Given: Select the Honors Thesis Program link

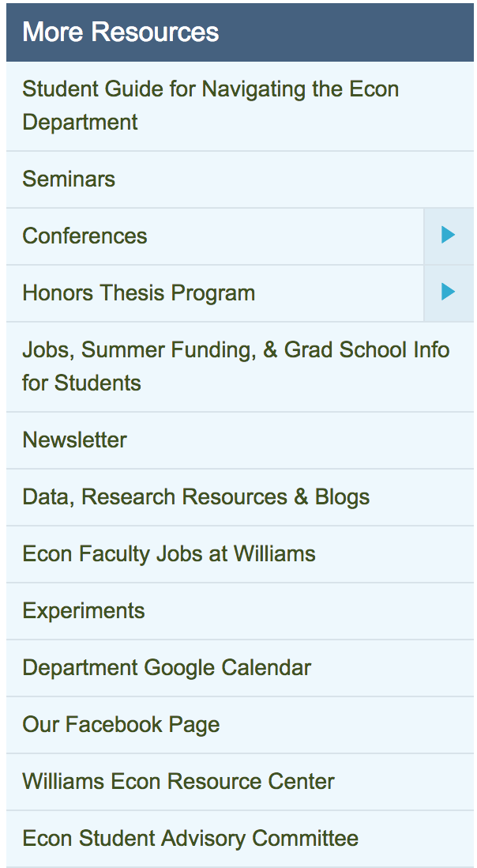Looking at the screenshot, I should (x=215, y=293).
